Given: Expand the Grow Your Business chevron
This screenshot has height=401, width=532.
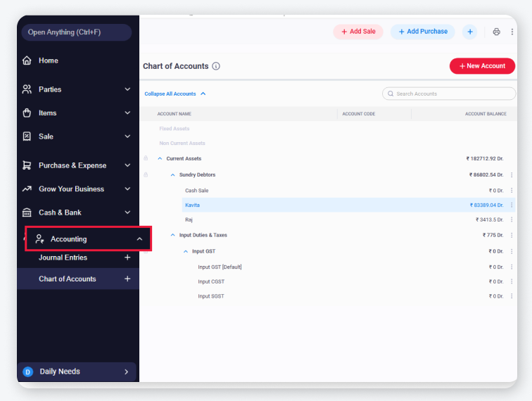Looking at the screenshot, I should tap(127, 189).
